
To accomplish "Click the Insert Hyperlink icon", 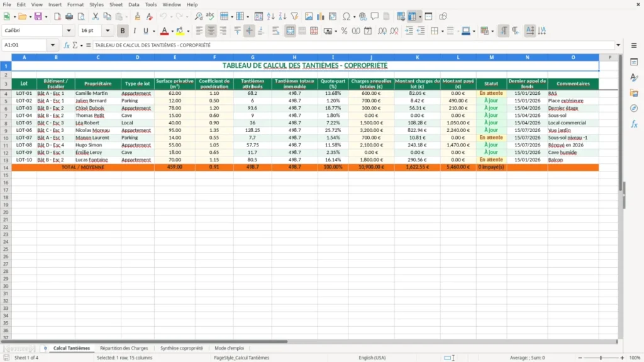I will click(x=363, y=16).
